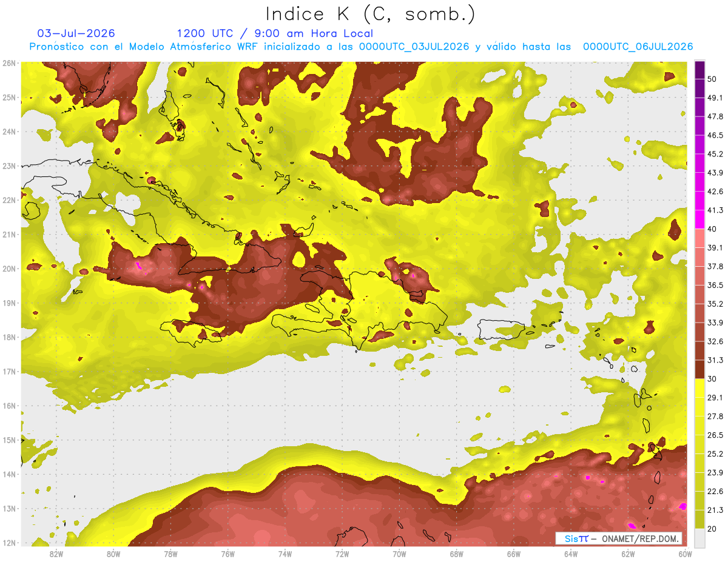728x562 pixels.
Task: Click the "43.9" value on the color scale
Action: click(x=715, y=172)
